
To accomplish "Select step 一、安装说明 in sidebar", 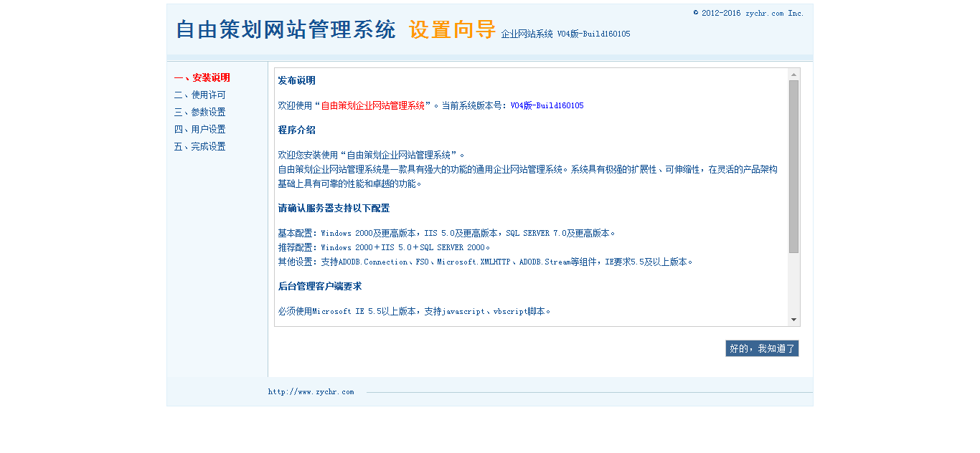I will (x=202, y=77).
